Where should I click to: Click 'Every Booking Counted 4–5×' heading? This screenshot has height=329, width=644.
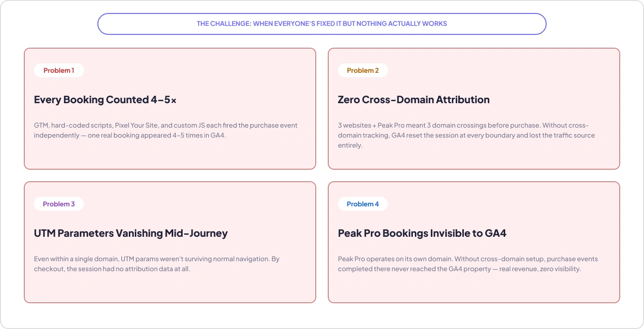click(x=105, y=100)
